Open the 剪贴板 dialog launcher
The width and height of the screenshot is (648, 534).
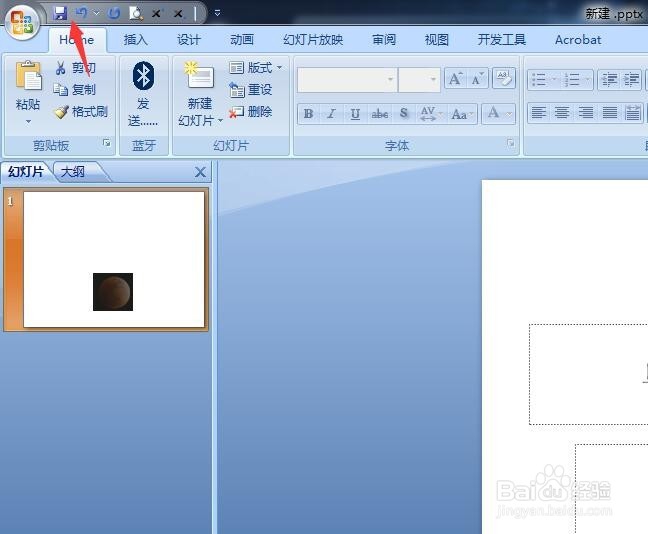[x=107, y=143]
